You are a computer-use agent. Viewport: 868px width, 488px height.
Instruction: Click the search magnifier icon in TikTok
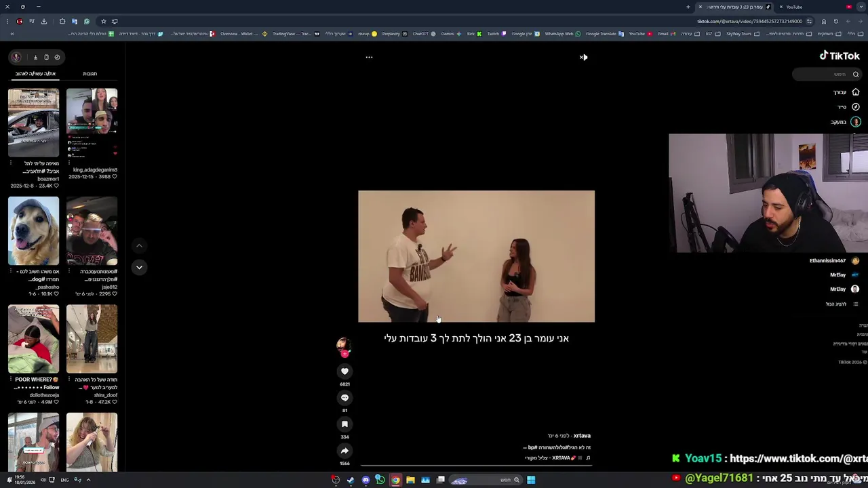856,75
